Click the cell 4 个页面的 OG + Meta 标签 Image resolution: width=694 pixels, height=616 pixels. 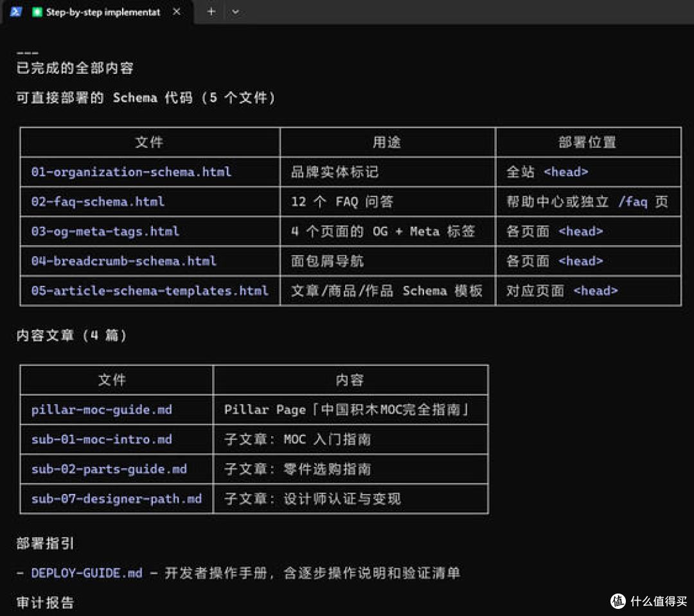pos(383,231)
